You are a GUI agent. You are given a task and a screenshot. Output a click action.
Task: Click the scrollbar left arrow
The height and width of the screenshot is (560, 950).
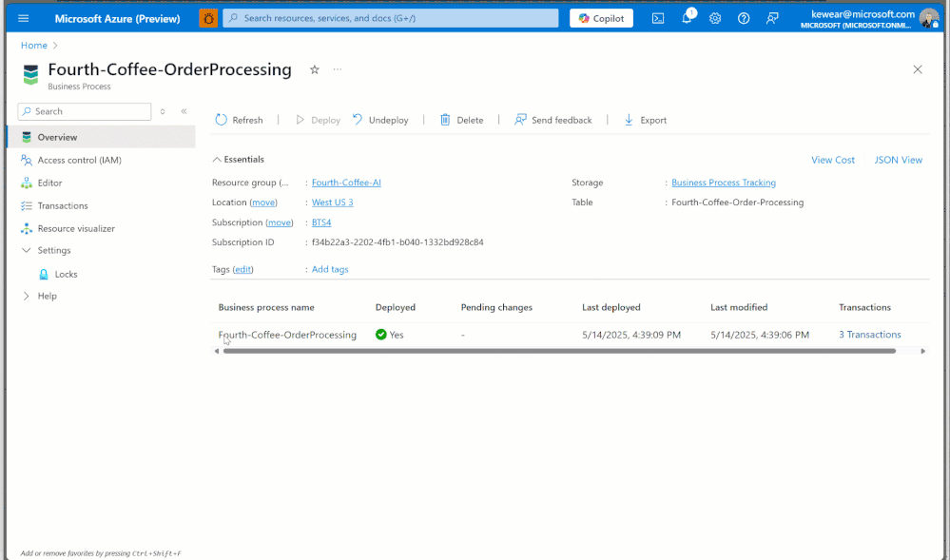pos(216,351)
